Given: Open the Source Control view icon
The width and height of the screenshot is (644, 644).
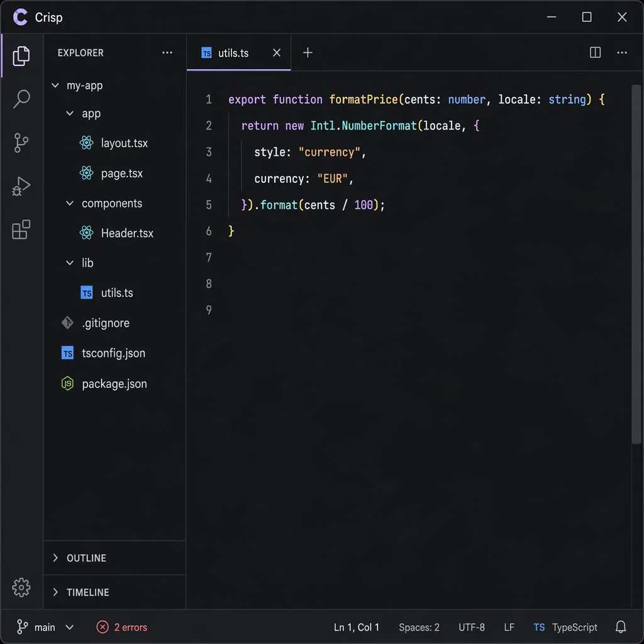Looking at the screenshot, I should point(21,143).
